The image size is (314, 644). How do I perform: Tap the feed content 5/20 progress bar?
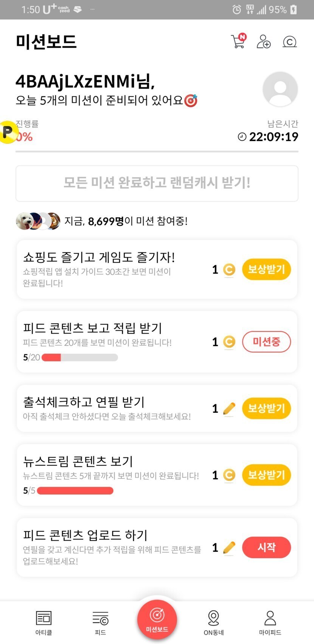click(x=79, y=358)
